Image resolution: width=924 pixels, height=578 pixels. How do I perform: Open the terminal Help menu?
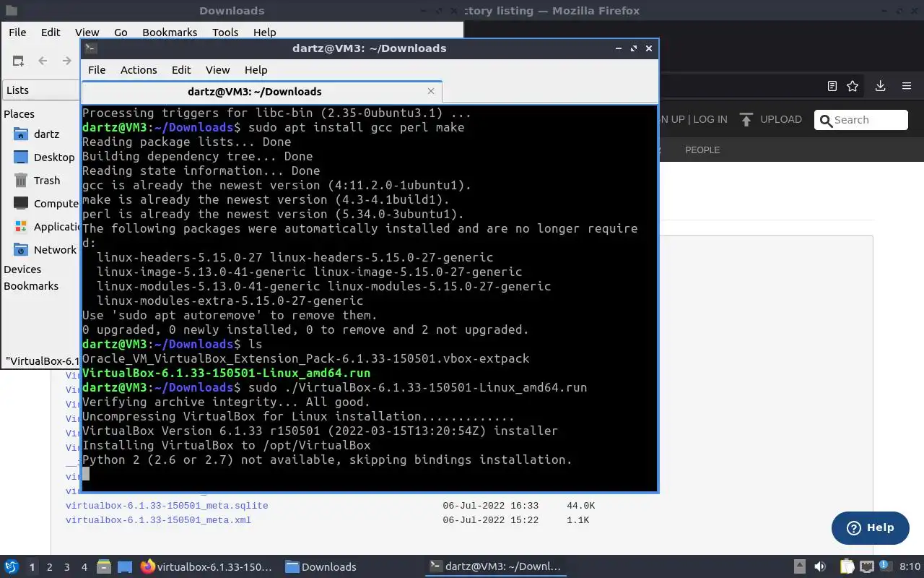click(x=256, y=70)
